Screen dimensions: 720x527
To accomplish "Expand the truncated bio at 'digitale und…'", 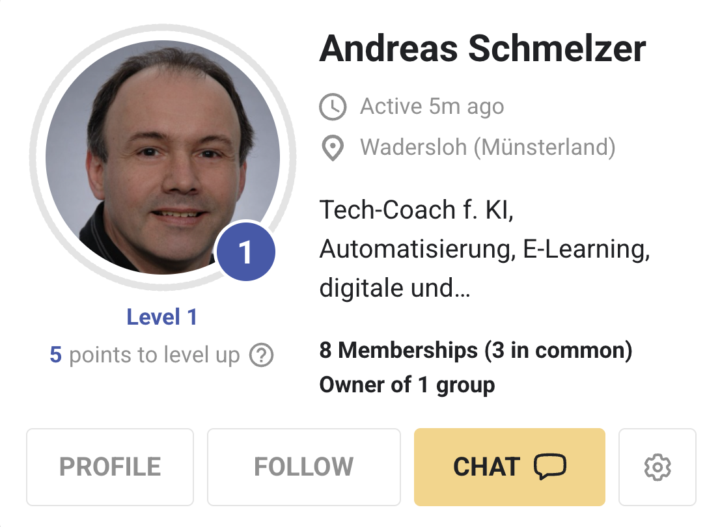I will pos(395,290).
